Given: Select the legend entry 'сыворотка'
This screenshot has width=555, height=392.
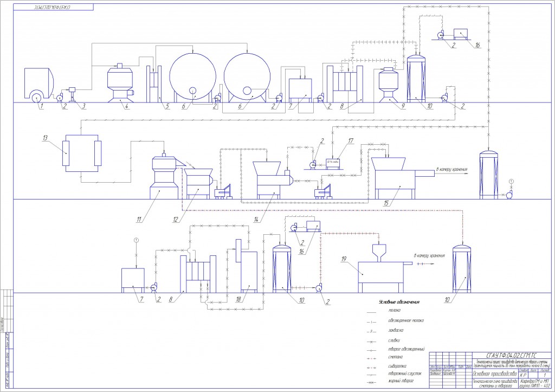Looking at the screenshot, I should [x=397, y=366].
